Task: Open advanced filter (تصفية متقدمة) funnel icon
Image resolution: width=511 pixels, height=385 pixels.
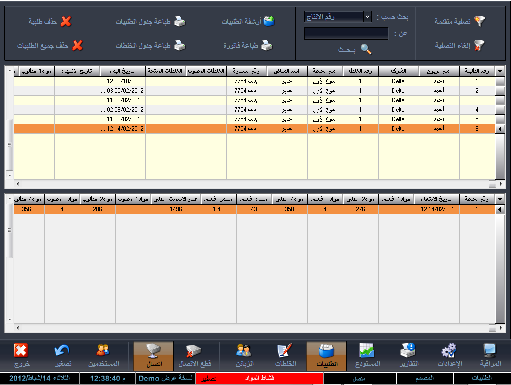Action: point(480,21)
